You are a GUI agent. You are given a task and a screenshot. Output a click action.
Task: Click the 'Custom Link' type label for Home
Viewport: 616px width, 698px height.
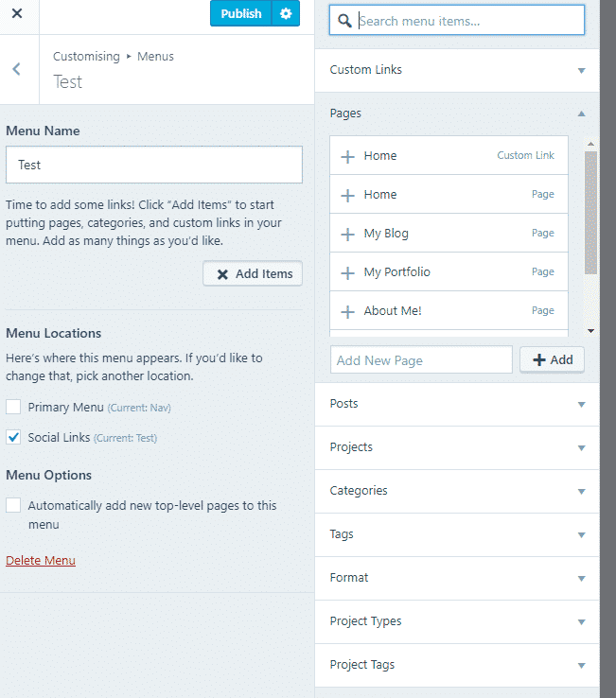(525, 155)
